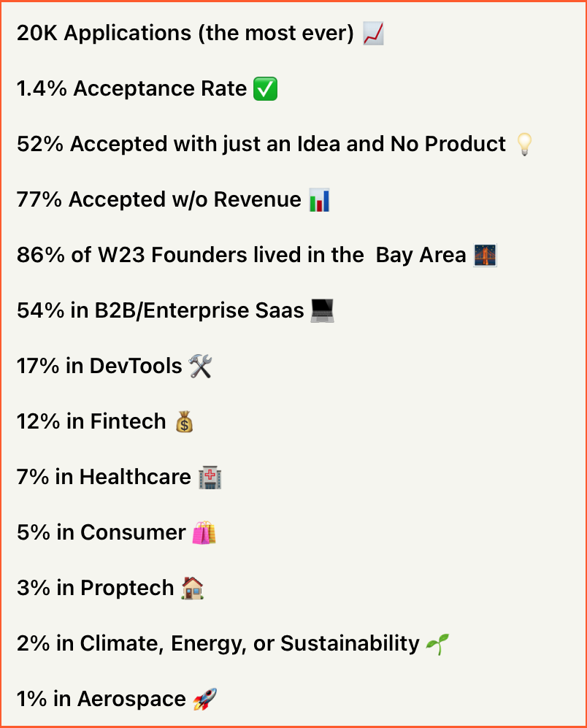
Task: Click the "1.4% Acceptance Rate" text
Action: click(x=131, y=89)
